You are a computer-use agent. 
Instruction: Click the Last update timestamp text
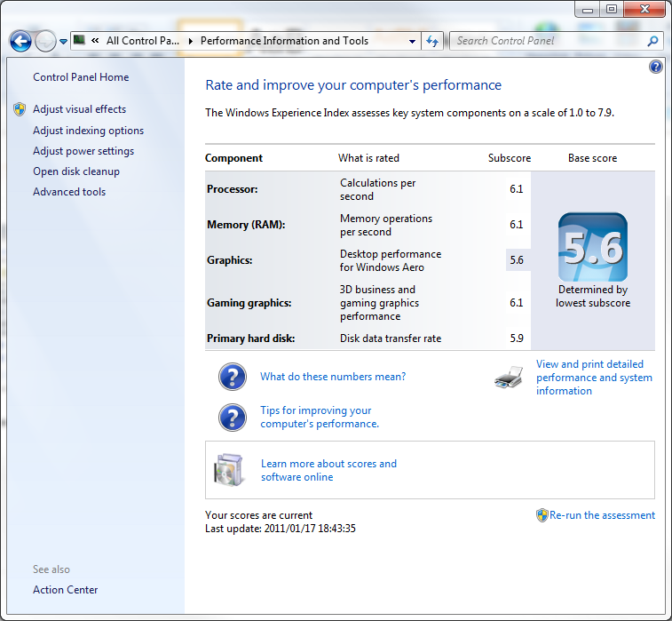tap(281, 529)
